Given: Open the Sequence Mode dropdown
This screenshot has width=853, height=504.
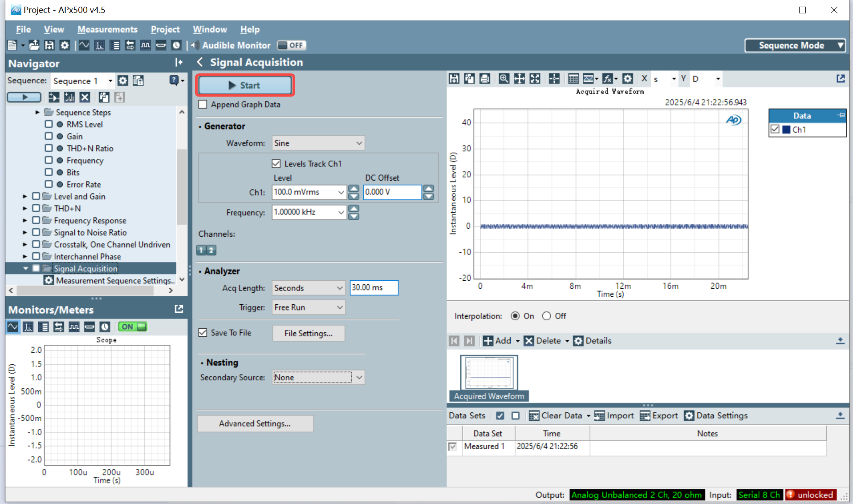Looking at the screenshot, I should pos(795,45).
